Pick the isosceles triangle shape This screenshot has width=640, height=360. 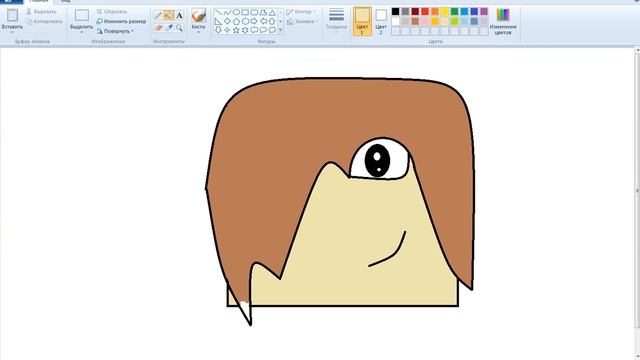(272, 13)
